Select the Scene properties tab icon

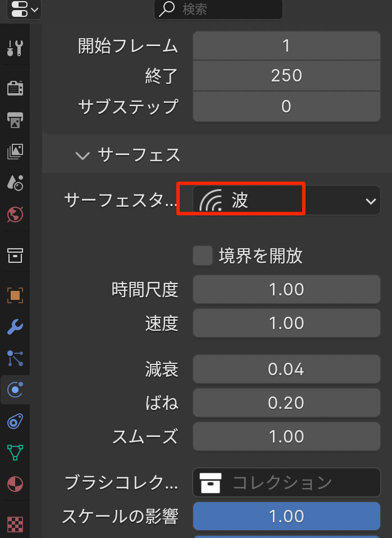15,182
